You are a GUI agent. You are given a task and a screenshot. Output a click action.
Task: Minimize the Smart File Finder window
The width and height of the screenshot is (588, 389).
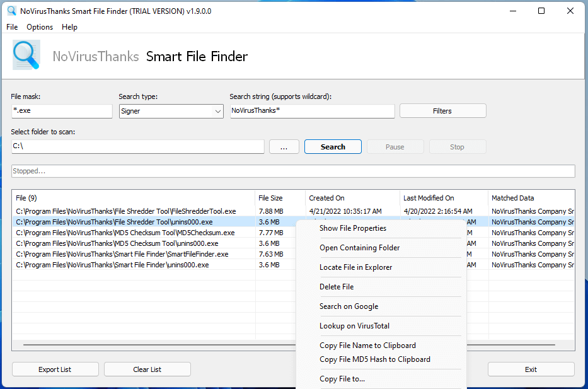click(x=513, y=11)
